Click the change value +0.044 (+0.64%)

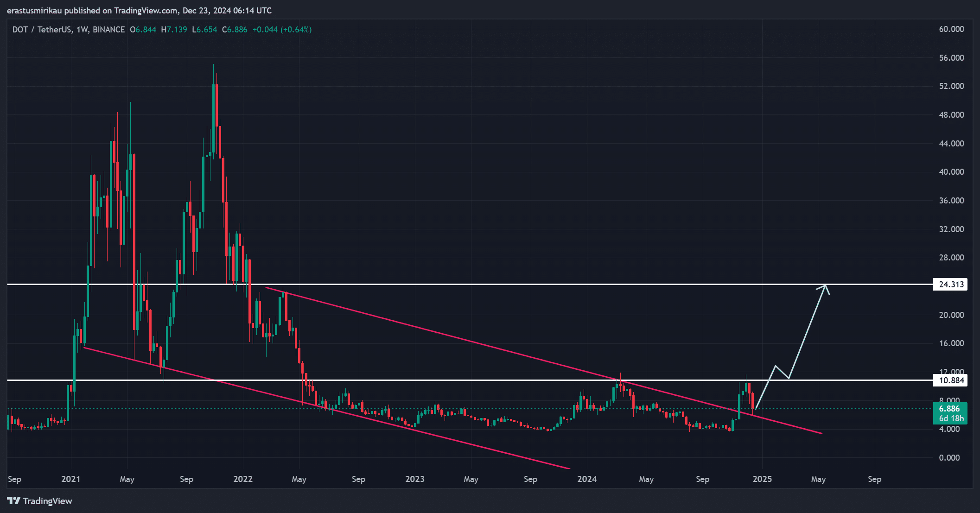click(x=282, y=30)
